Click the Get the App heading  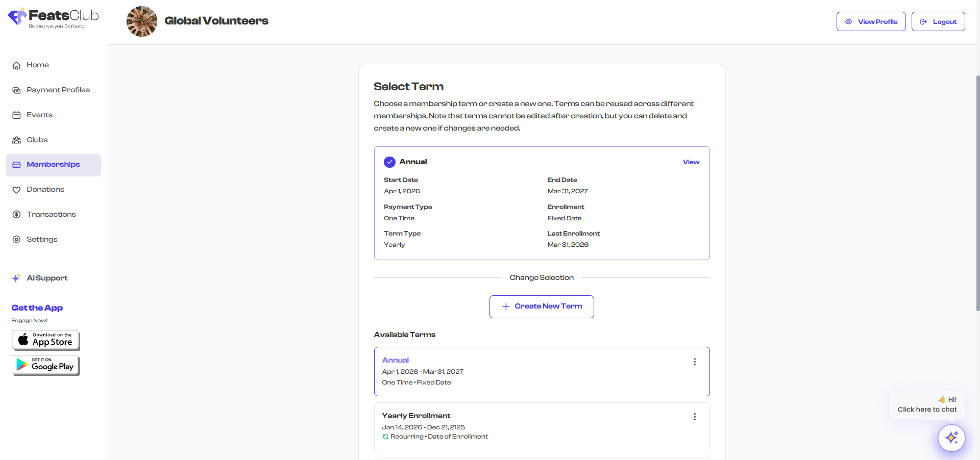click(x=37, y=308)
